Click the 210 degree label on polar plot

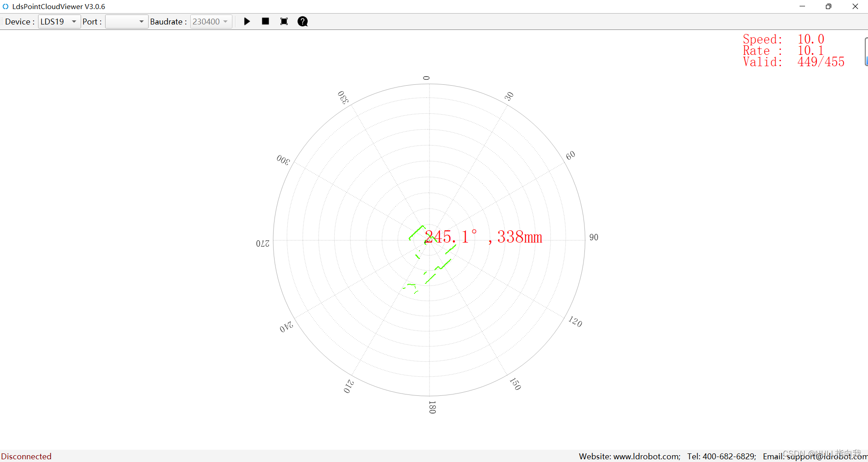point(348,386)
